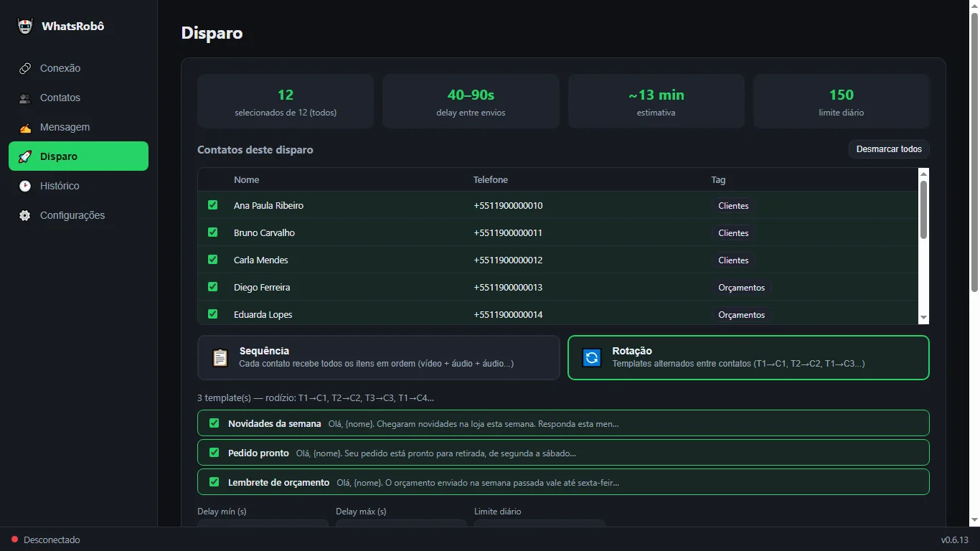980x551 pixels.
Task: Click the contacts list scrollbar up arrow
Action: (x=923, y=174)
